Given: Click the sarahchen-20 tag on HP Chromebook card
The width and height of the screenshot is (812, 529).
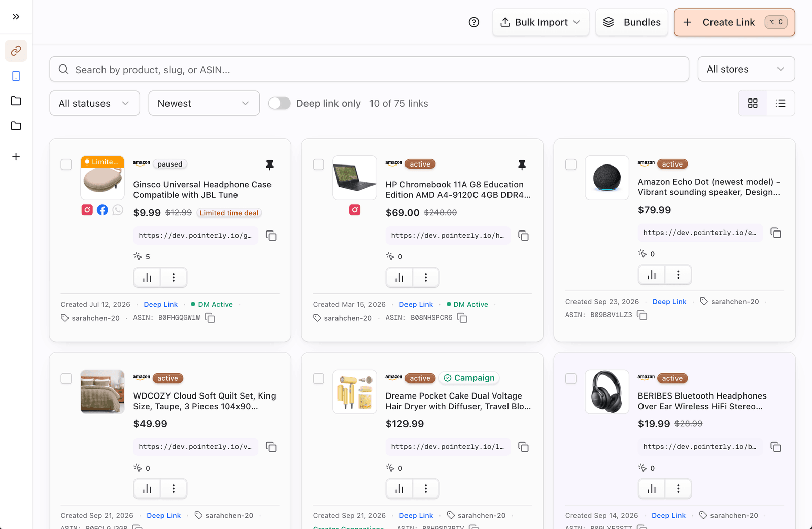Looking at the screenshot, I should [343, 318].
